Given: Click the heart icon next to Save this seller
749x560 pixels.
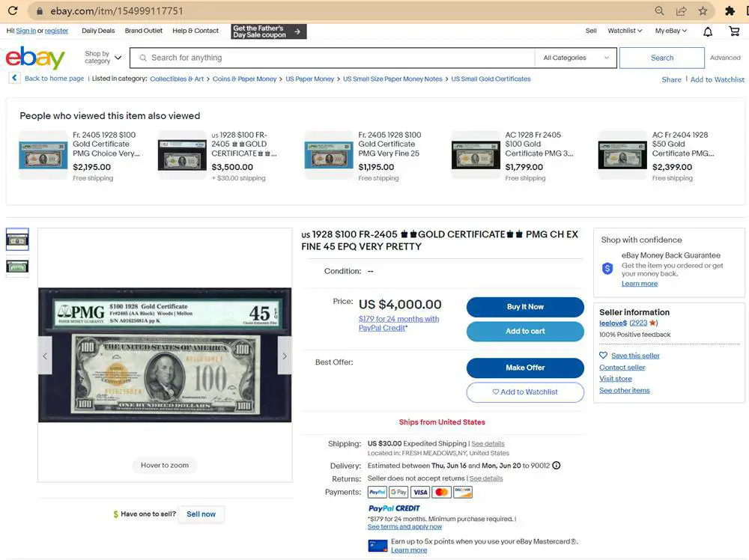Looking at the screenshot, I should pos(603,355).
